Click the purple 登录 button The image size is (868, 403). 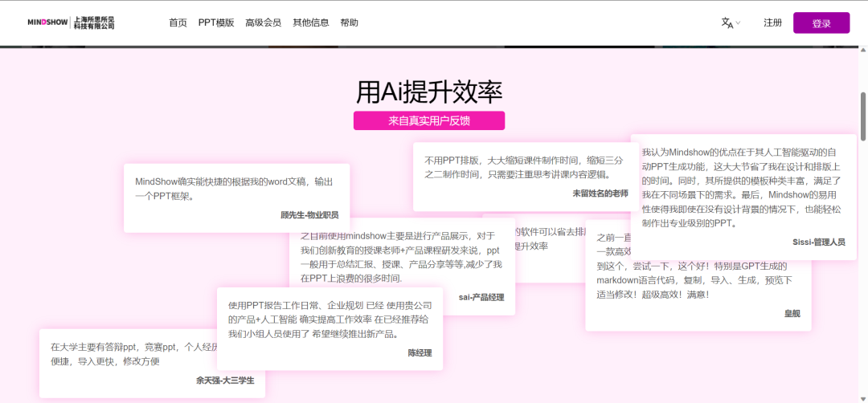[x=821, y=23]
